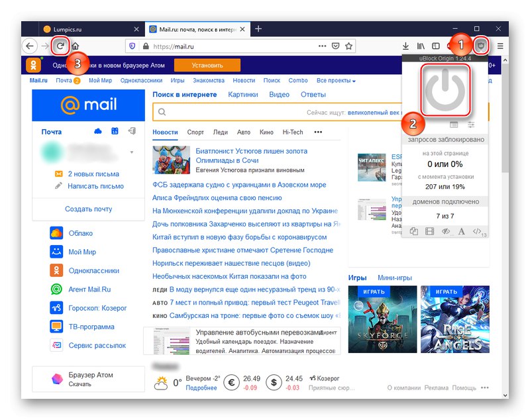Reload the mail.ru page
This screenshot has width=530, height=420.
pyautogui.click(x=60, y=46)
